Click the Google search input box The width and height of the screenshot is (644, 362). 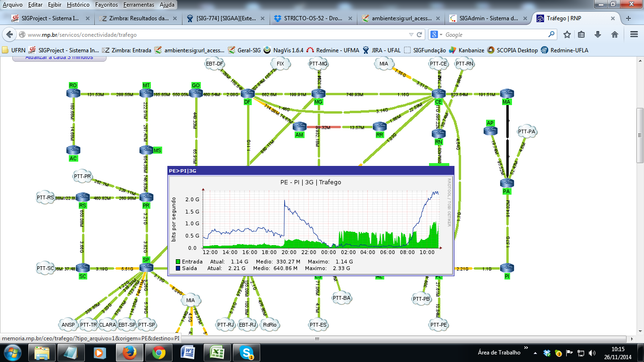[495, 35]
